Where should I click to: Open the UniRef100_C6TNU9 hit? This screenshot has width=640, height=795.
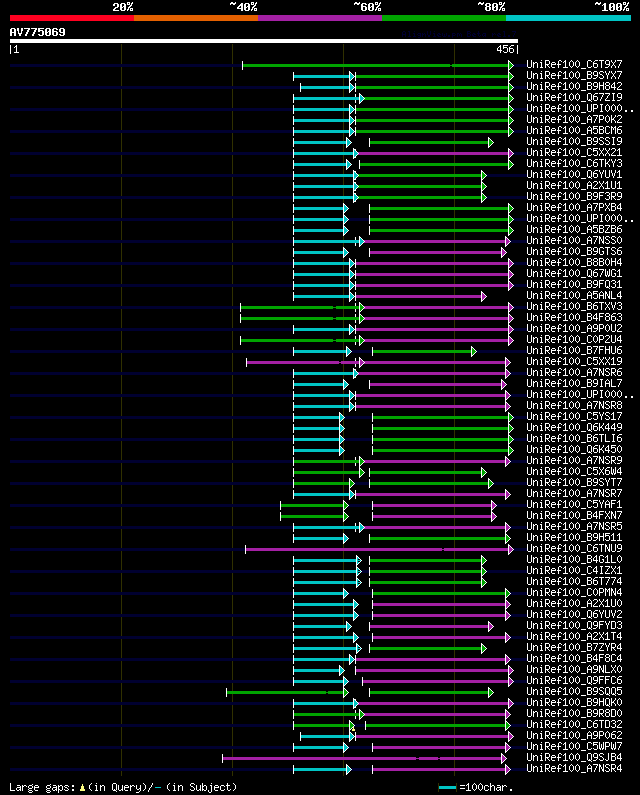coord(574,549)
